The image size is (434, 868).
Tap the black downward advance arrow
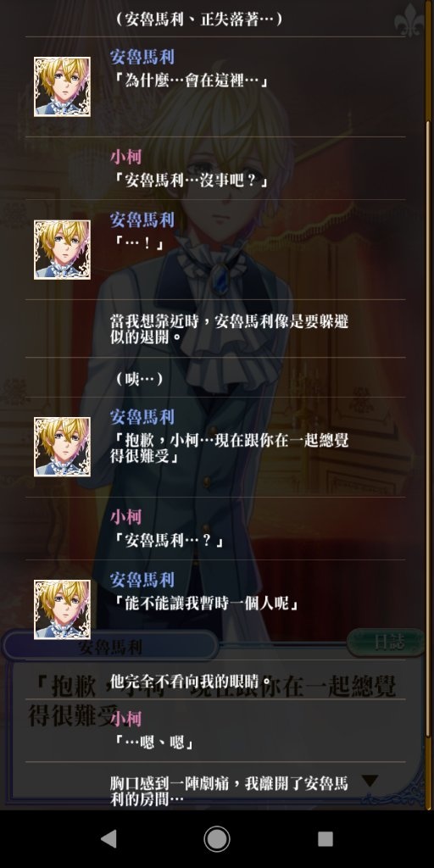[x=370, y=781]
